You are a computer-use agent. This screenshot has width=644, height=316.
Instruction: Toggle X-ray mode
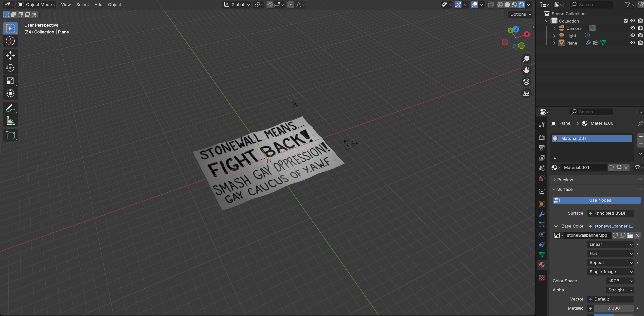pyautogui.click(x=491, y=5)
